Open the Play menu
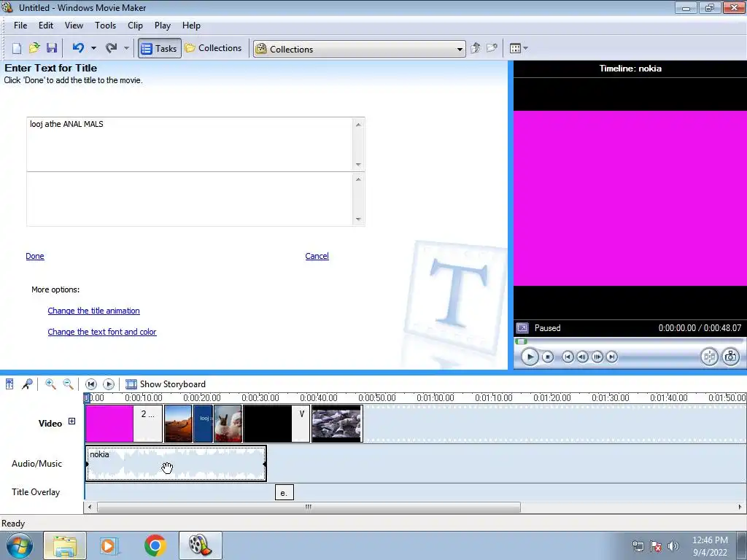Image resolution: width=747 pixels, height=560 pixels. [163, 26]
